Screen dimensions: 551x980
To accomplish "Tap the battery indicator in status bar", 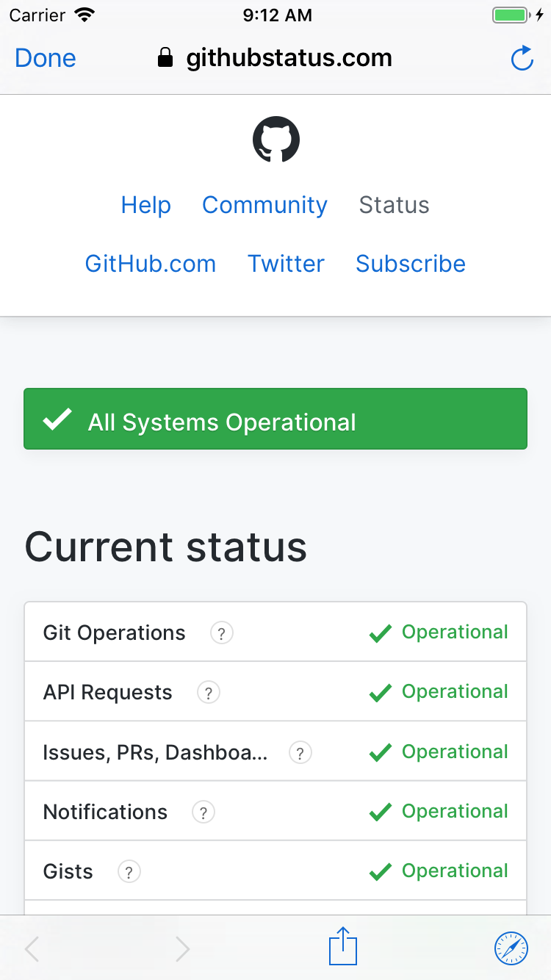I will point(510,15).
